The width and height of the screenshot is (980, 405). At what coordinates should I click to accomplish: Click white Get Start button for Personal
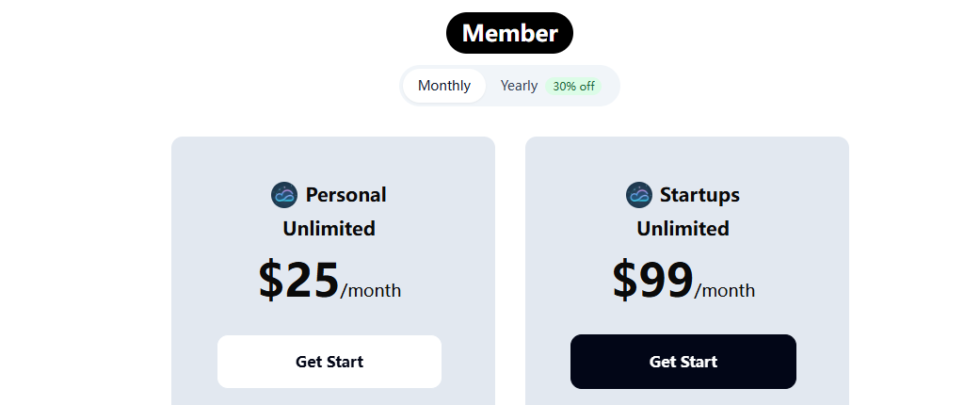329,362
